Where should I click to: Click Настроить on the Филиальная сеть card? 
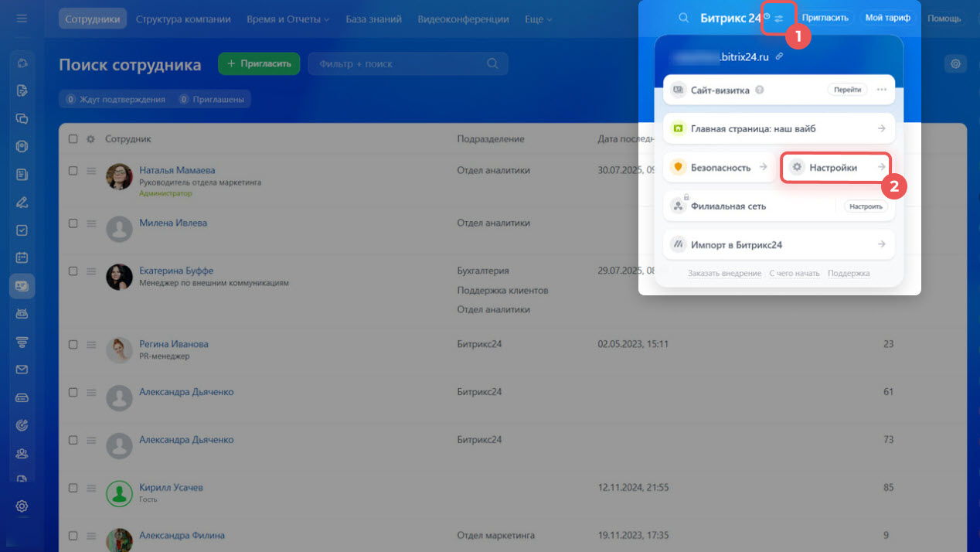(x=866, y=206)
